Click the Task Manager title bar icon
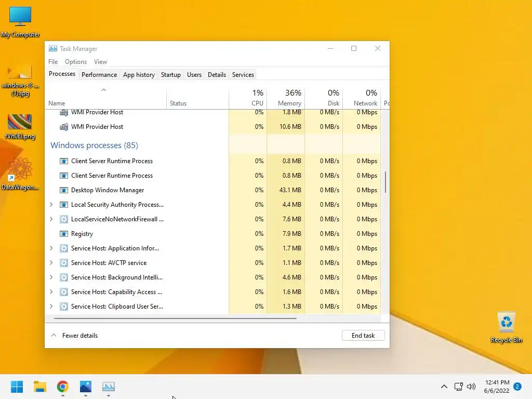532x399 pixels. click(x=53, y=48)
